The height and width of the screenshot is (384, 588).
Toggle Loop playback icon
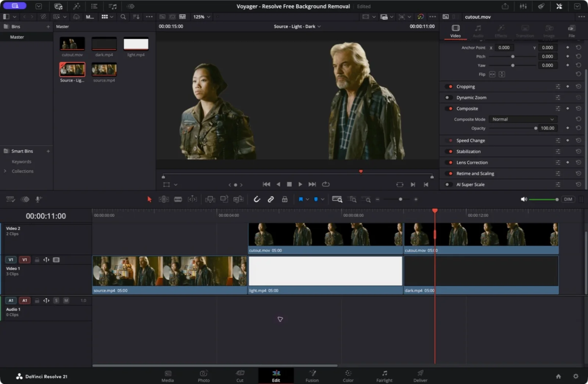click(x=326, y=184)
